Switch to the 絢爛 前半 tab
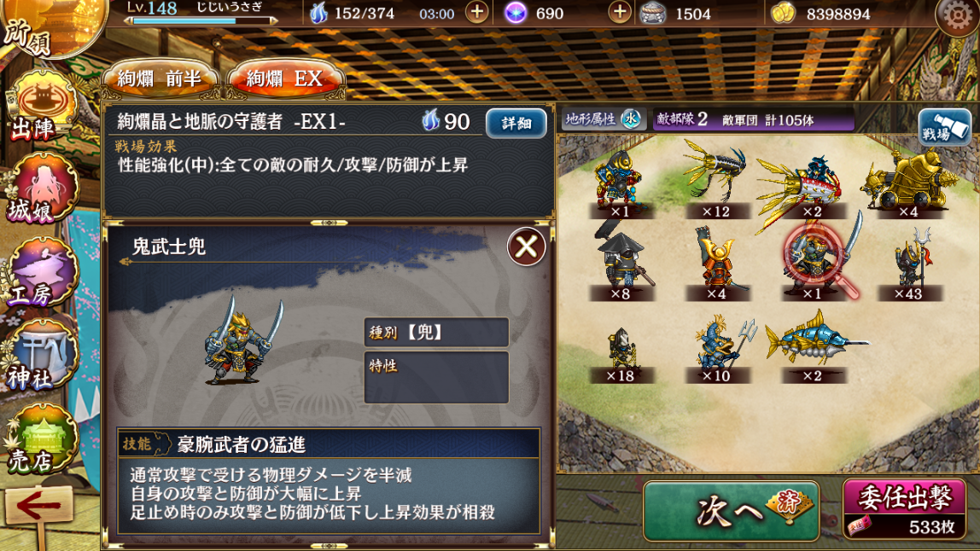The width and height of the screenshot is (980, 551). point(160,79)
